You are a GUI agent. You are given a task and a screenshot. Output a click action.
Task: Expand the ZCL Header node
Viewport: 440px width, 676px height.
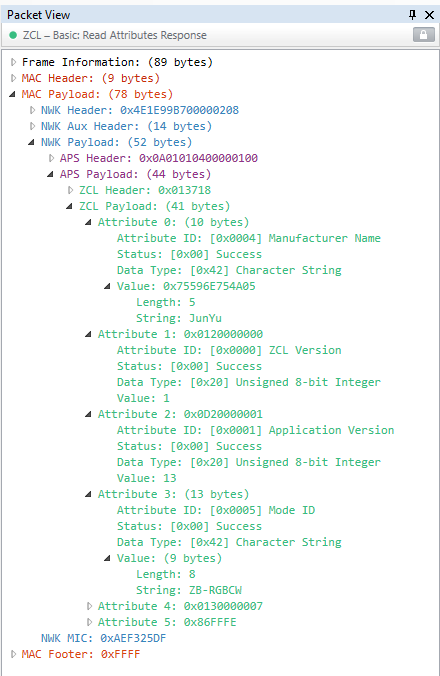(x=70, y=190)
